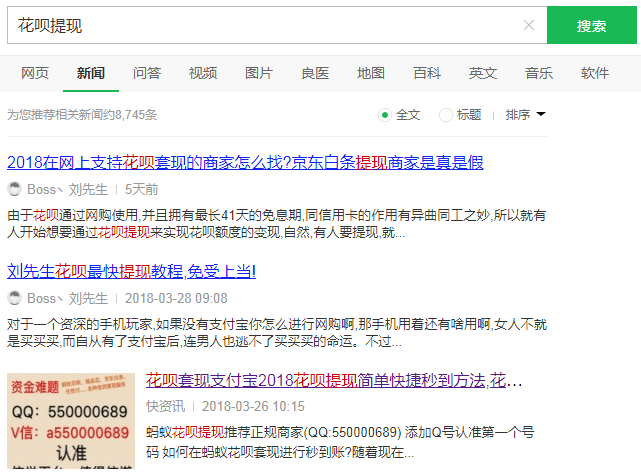641x475 pixels.
Task: Open the 图片 tab
Action: point(259,73)
